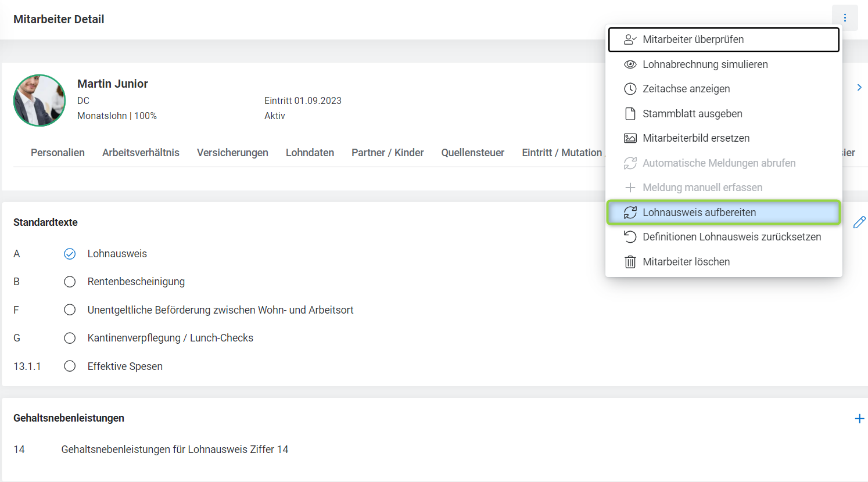
Task: Click the pencil edit icon for Standardtexte
Action: pyautogui.click(x=859, y=222)
